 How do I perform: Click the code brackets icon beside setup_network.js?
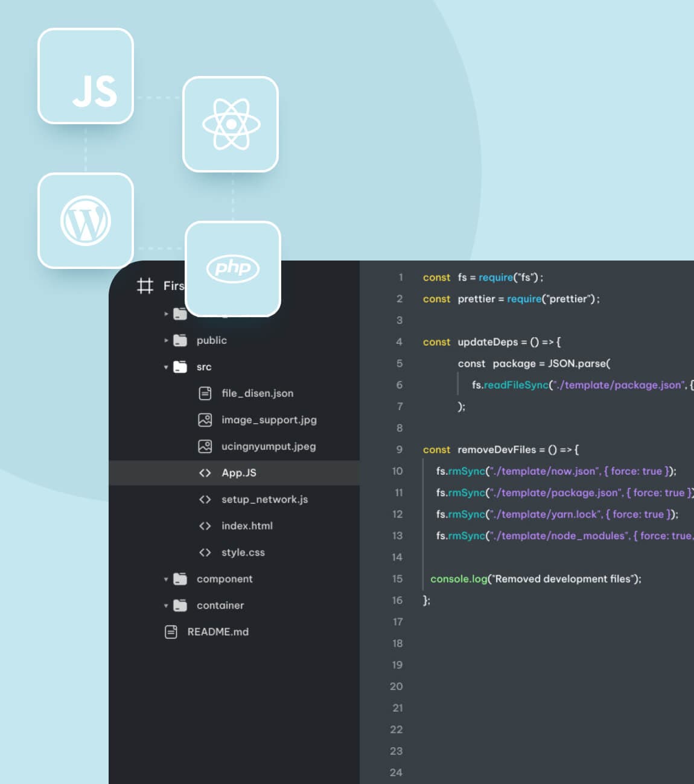[205, 499]
